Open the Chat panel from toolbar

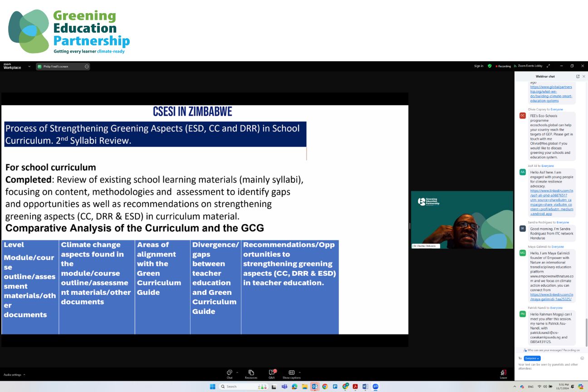click(230, 373)
